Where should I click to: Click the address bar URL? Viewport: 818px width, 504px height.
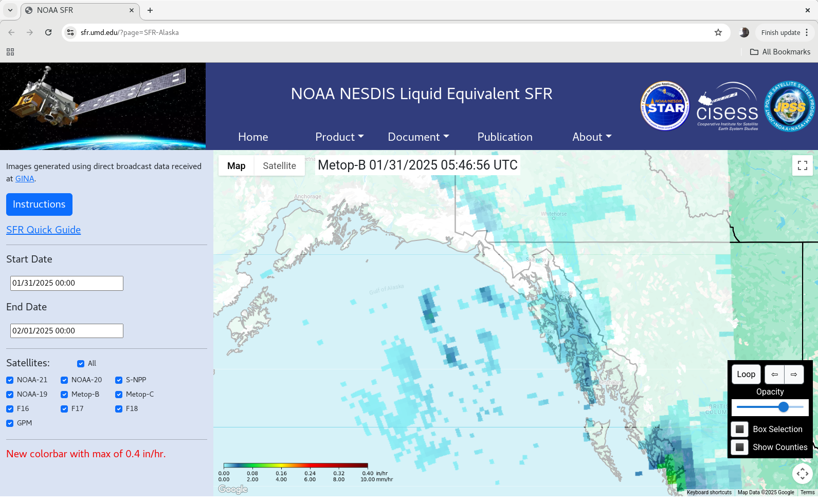point(130,32)
